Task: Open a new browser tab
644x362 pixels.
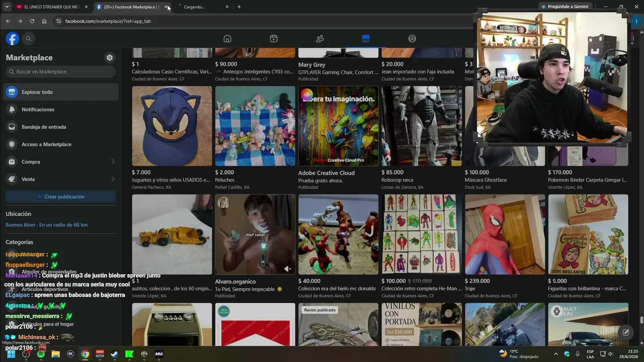Action: (x=239, y=7)
